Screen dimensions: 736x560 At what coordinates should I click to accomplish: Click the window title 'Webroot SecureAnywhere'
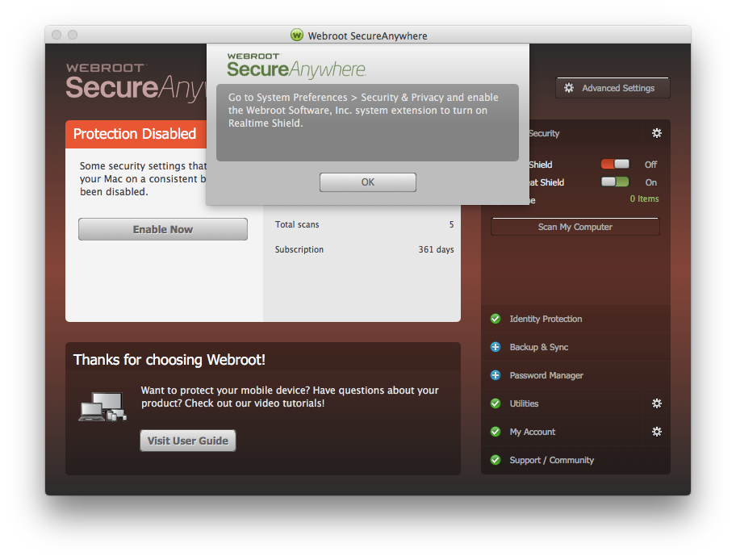point(367,36)
